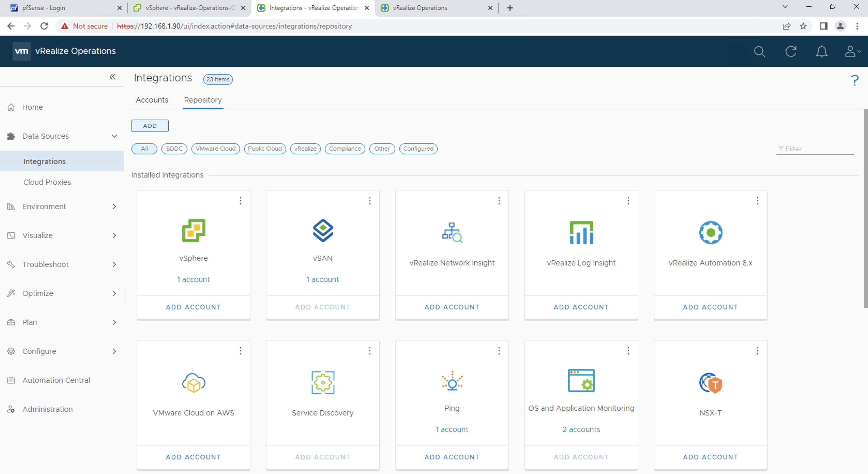Expand the Troubleshoot menu

(114, 264)
